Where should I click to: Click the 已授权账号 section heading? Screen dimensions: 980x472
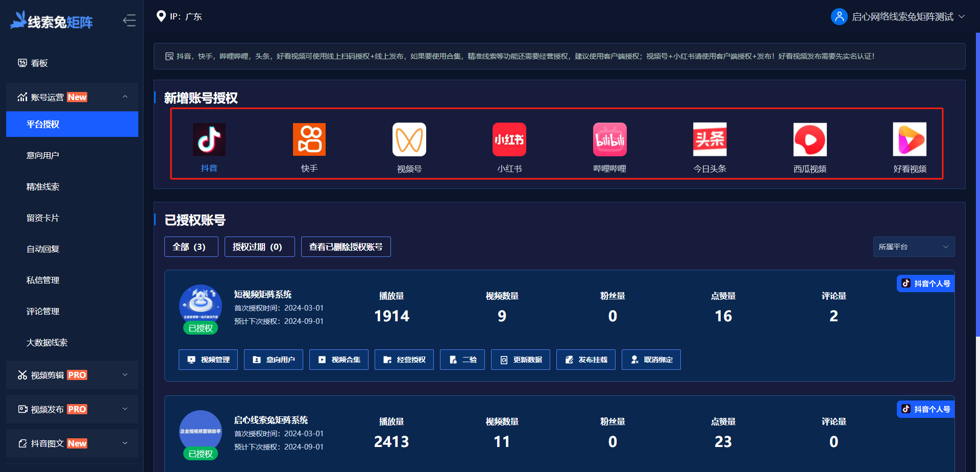[195, 220]
